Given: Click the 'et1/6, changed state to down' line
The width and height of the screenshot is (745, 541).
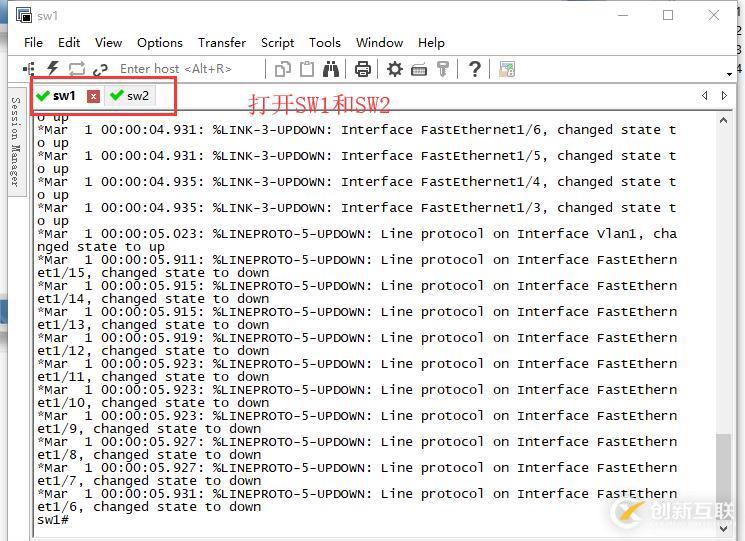Looking at the screenshot, I should click(x=149, y=507).
